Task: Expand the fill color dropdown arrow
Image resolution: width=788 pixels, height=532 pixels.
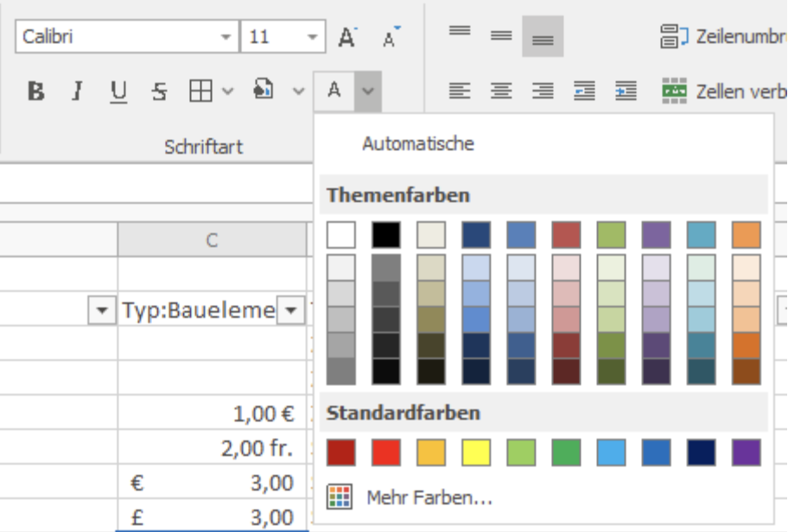Action: (x=298, y=92)
